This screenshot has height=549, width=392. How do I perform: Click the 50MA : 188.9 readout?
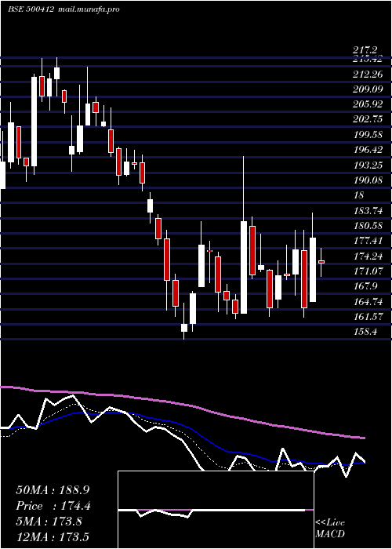(52, 490)
